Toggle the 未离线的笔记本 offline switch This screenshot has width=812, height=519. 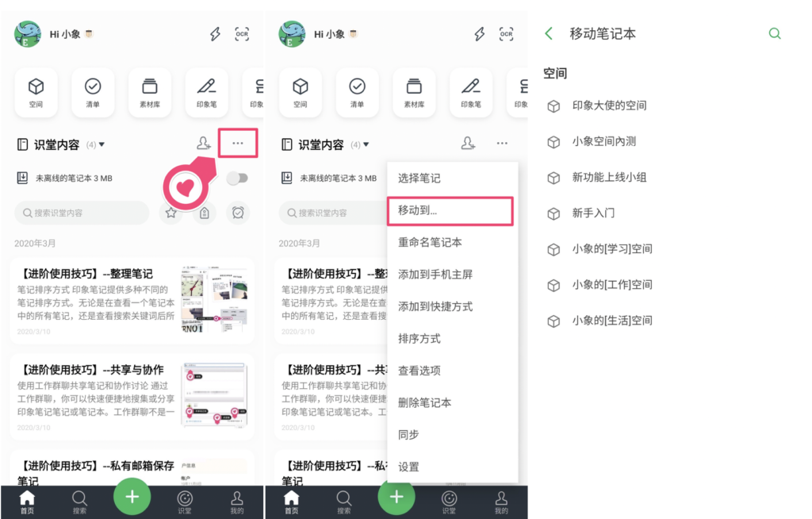coord(236,179)
